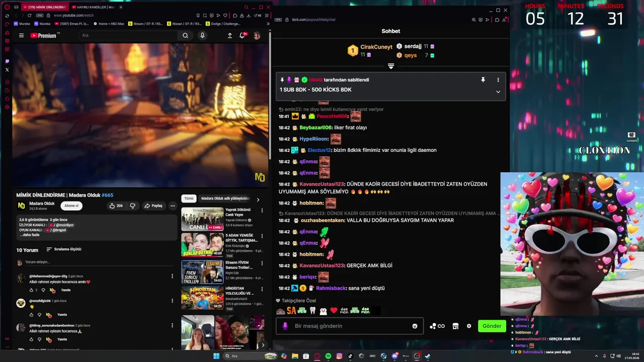Open the YouTube hamburger guide menu
644x362 pixels.
(x=21, y=36)
